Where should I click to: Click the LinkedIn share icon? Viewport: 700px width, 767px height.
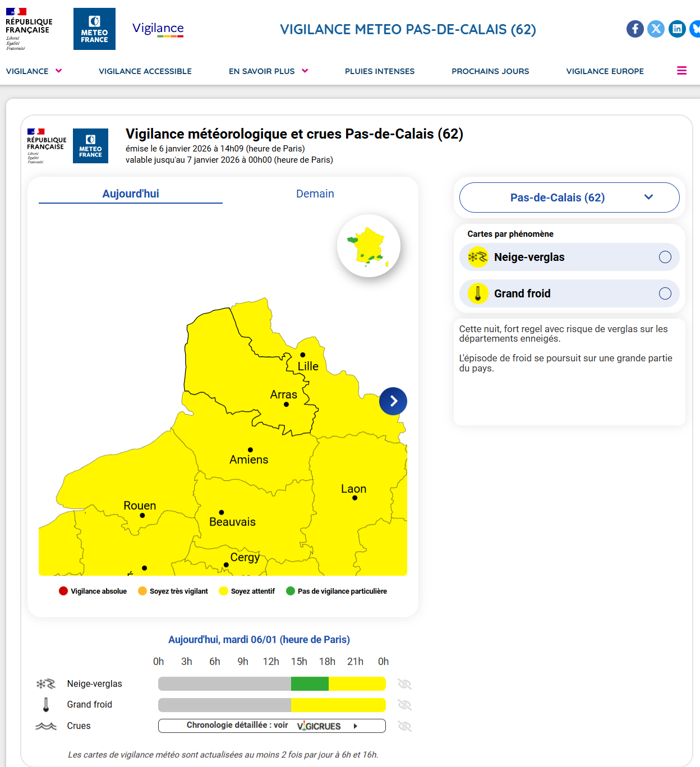(x=677, y=29)
